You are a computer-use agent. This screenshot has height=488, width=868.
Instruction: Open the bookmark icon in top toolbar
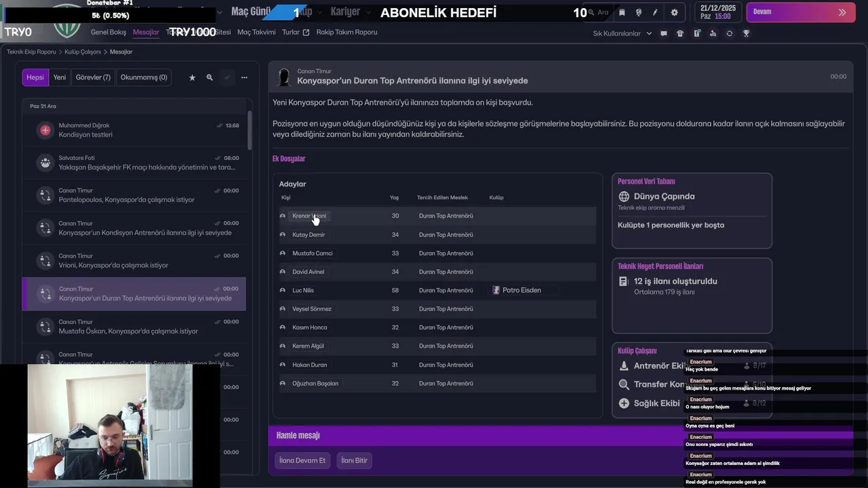(622, 12)
